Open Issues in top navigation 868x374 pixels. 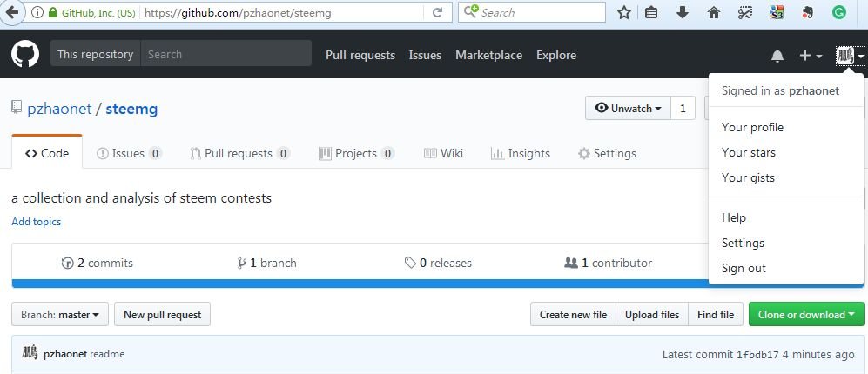point(425,55)
